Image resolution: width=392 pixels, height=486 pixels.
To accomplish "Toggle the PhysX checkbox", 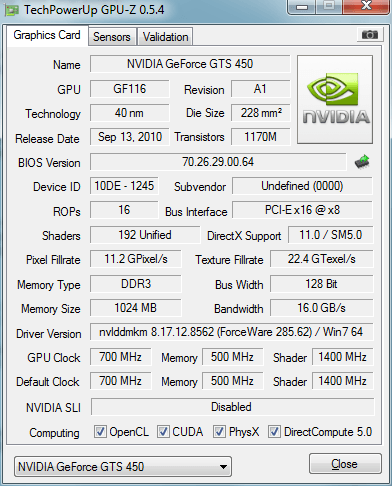I will coord(219,432).
